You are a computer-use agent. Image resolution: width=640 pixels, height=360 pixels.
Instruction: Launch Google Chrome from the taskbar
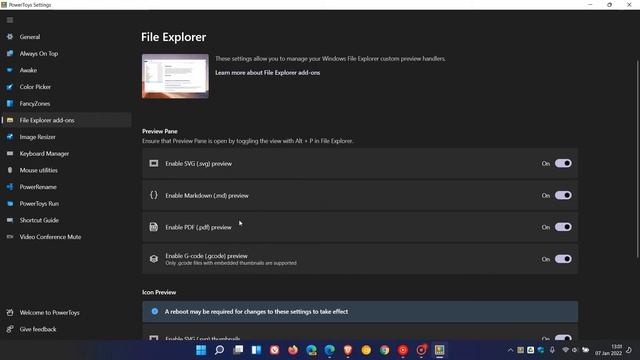384,350
